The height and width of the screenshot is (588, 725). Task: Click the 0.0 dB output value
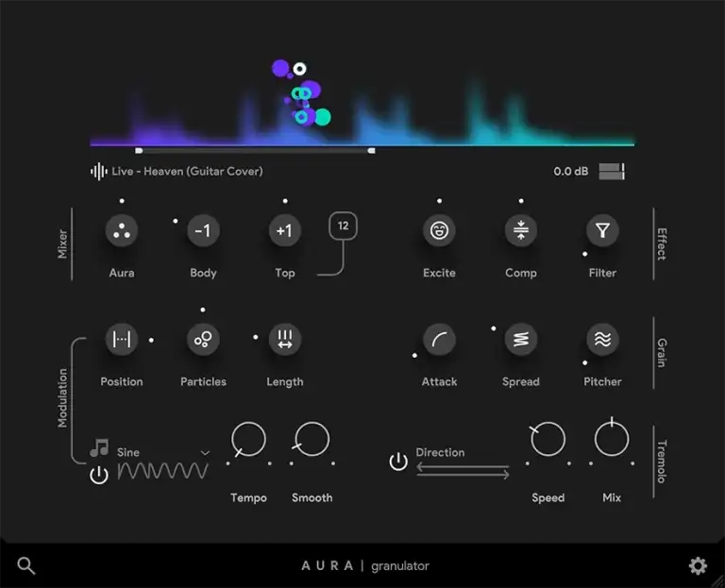pyautogui.click(x=571, y=172)
